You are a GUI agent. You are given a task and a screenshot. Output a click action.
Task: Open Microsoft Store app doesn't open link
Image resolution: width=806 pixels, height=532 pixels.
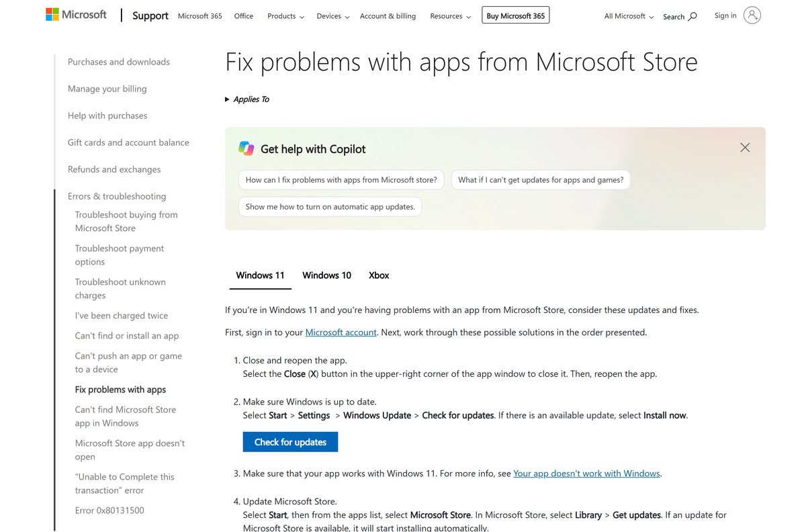click(x=130, y=450)
